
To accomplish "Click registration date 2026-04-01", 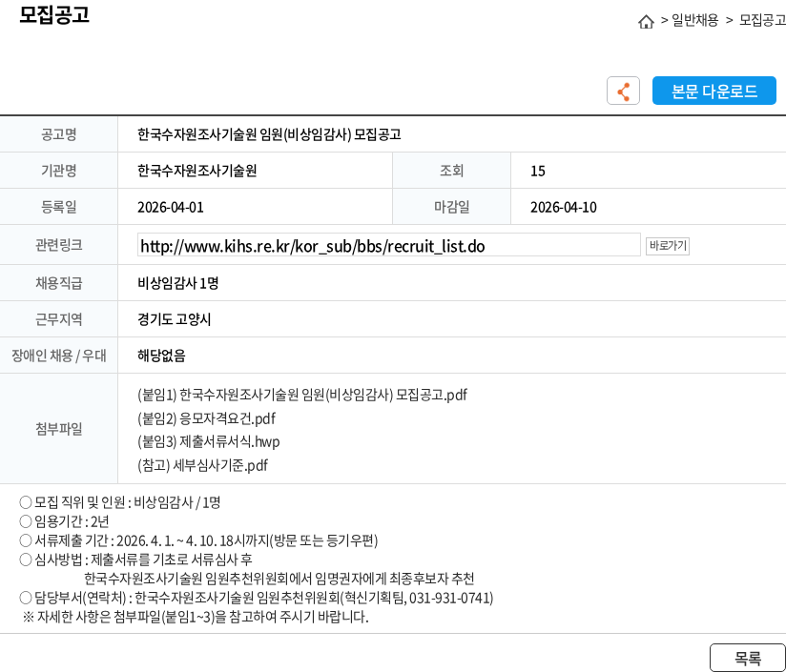I will (171, 207).
